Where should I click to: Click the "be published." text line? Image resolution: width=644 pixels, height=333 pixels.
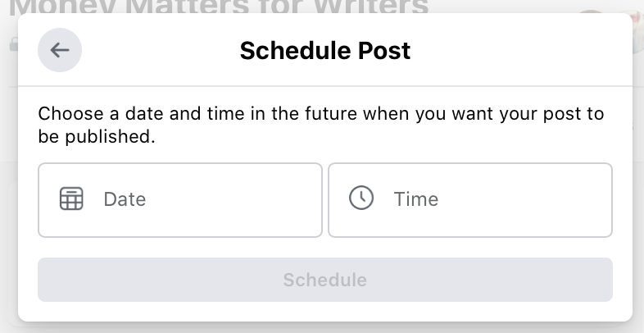click(97, 136)
